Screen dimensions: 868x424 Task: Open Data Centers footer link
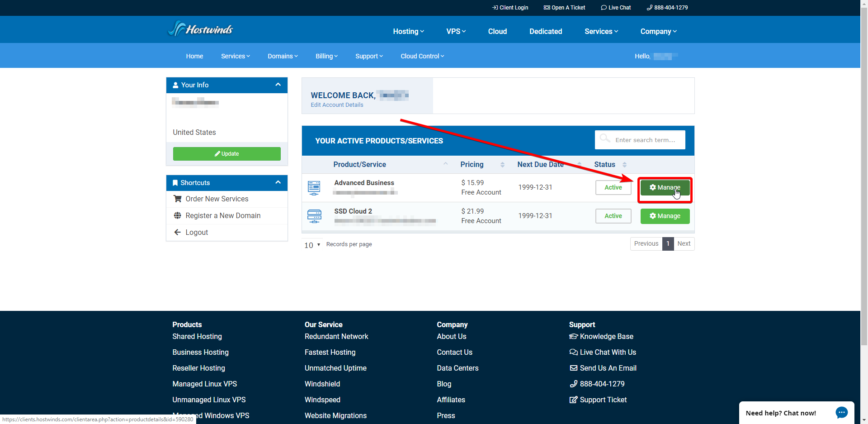(x=458, y=368)
